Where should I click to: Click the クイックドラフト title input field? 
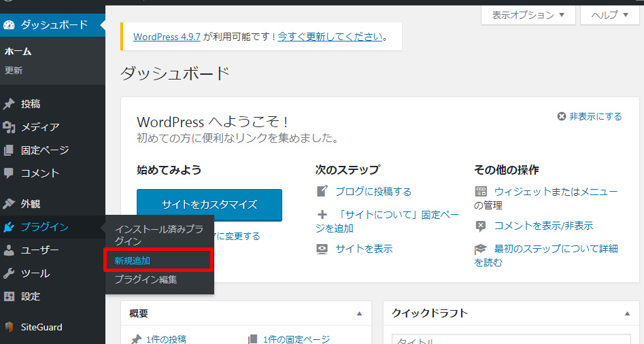coord(510,339)
